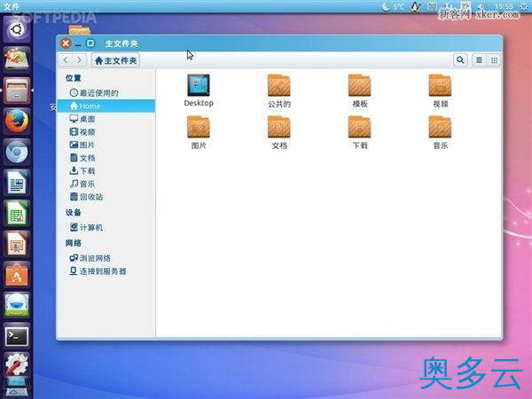Image resolution: width=532 pixels, height=399 pixels.
Task: Click 连接到服务器 in the sidebar
Action: (x=106, y=271)
